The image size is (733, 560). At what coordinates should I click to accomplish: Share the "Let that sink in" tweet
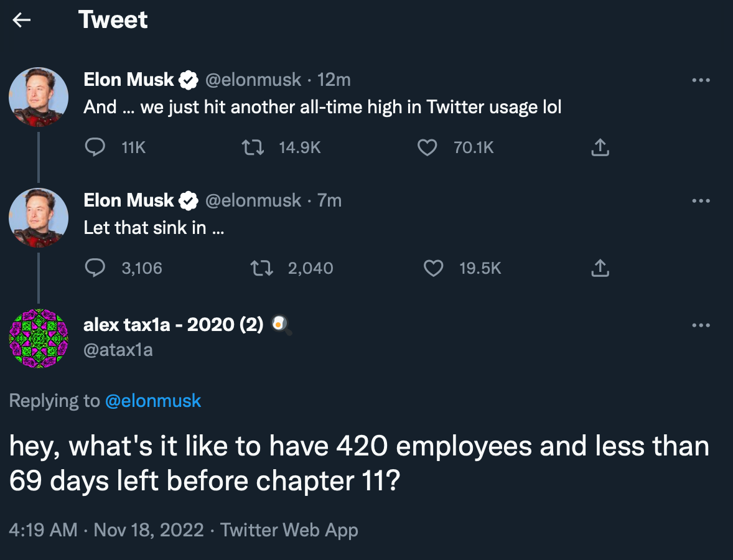click(599, 268)
